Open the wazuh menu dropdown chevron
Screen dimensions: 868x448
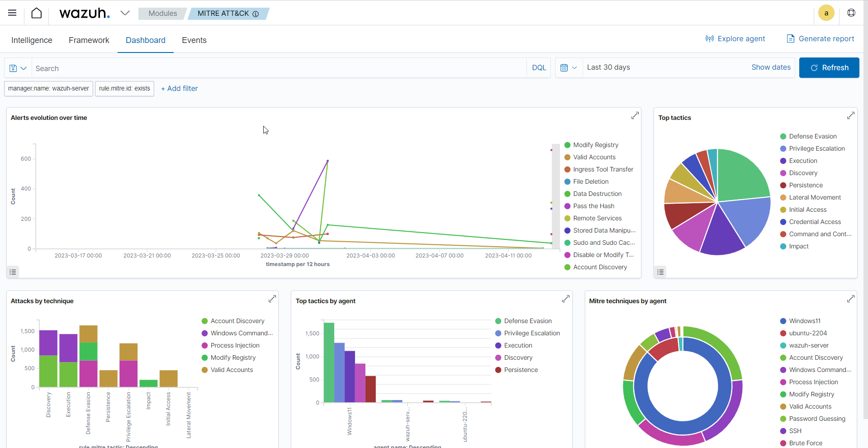[x=125, y=13]
